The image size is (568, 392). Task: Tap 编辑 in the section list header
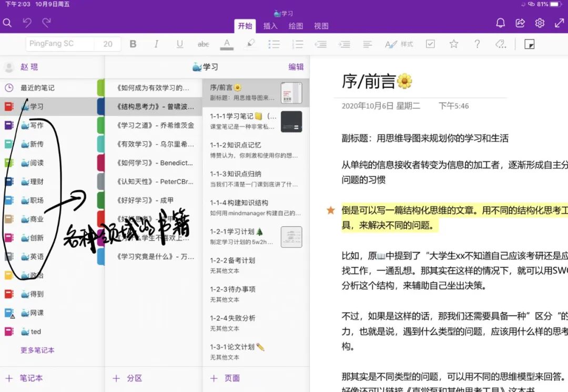(296, 67)
